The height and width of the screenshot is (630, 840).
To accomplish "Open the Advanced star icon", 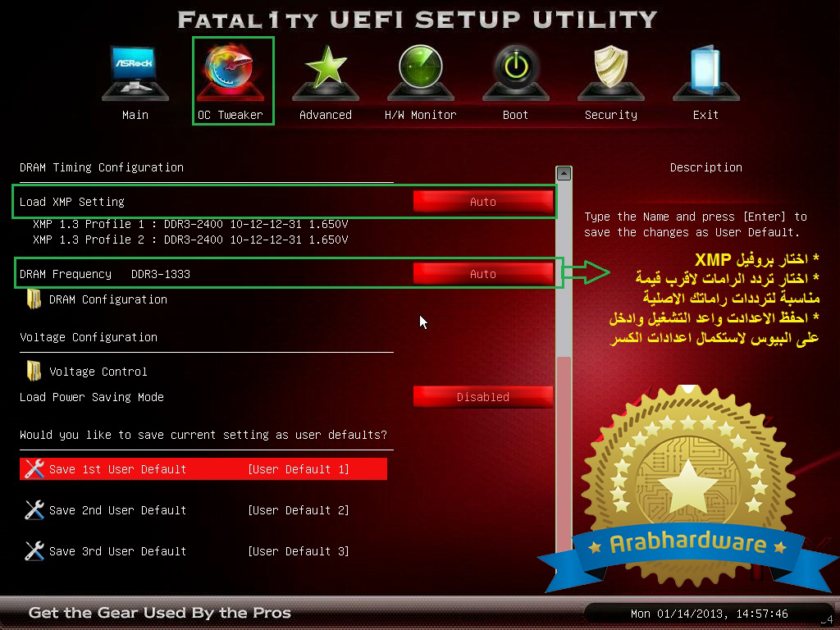I will (325, 73).
